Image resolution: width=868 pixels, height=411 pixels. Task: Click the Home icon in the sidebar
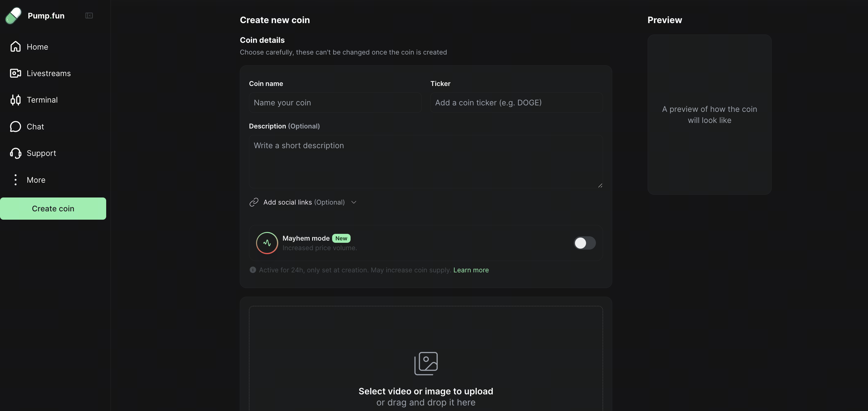pos(15,47)
